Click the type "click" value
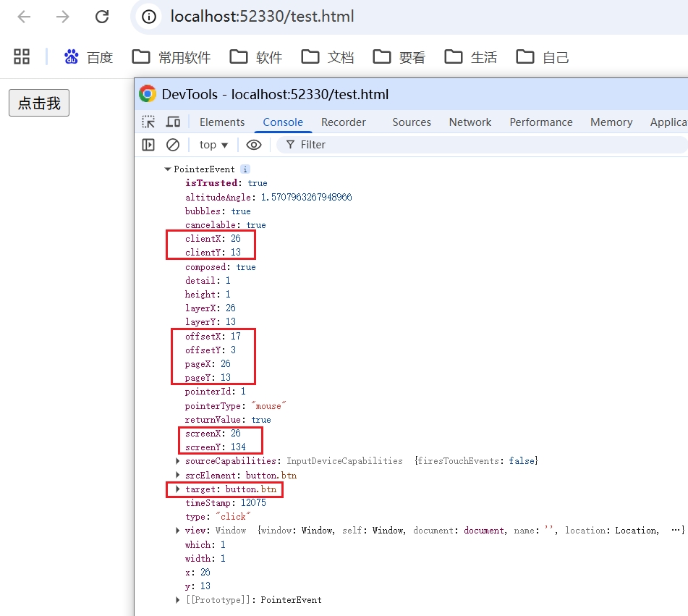This screenshot has height=616, width=688. 233,516
